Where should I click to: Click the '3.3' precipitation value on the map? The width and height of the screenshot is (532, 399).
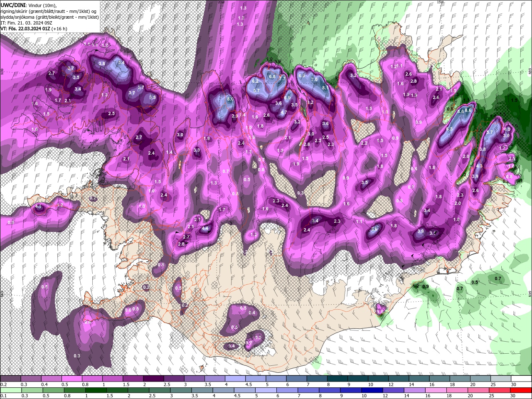[x=197, y=150]
